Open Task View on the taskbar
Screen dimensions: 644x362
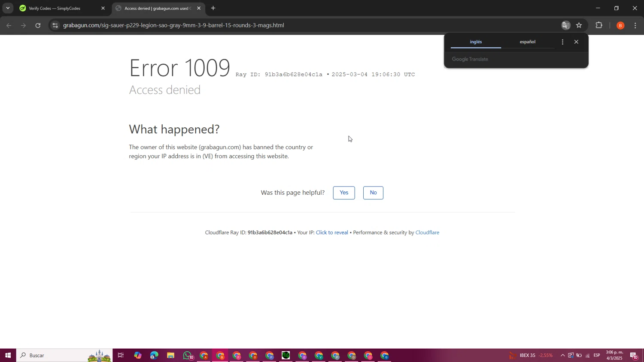coord(121,355)
